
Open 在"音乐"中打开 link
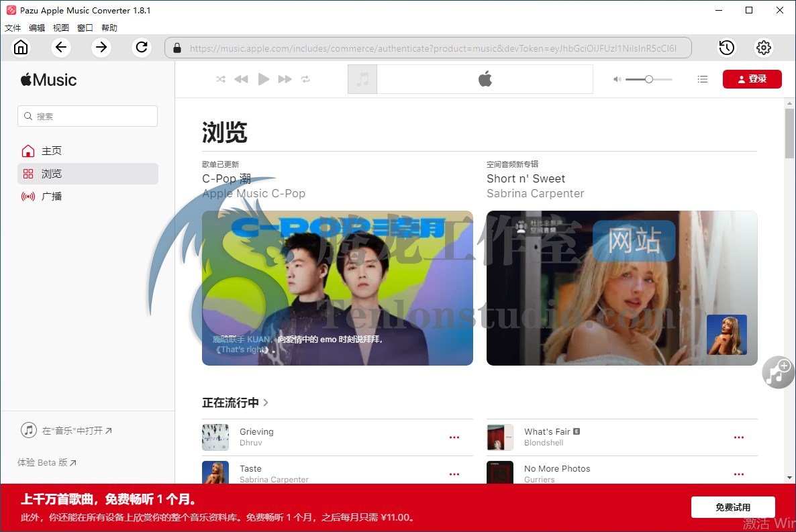point(66,431)
